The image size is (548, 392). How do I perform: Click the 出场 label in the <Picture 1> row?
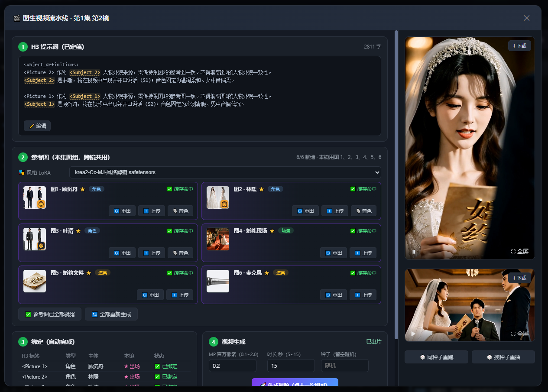pos(132,366)
